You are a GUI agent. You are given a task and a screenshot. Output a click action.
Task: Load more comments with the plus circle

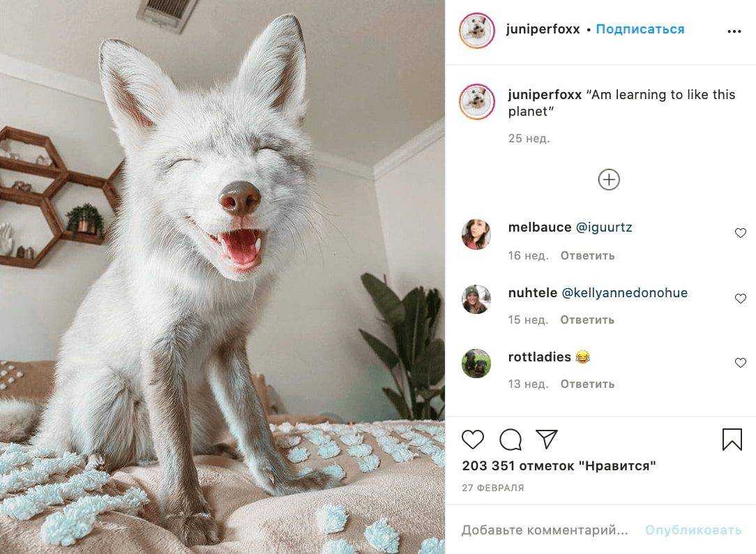tap(609, 180)
